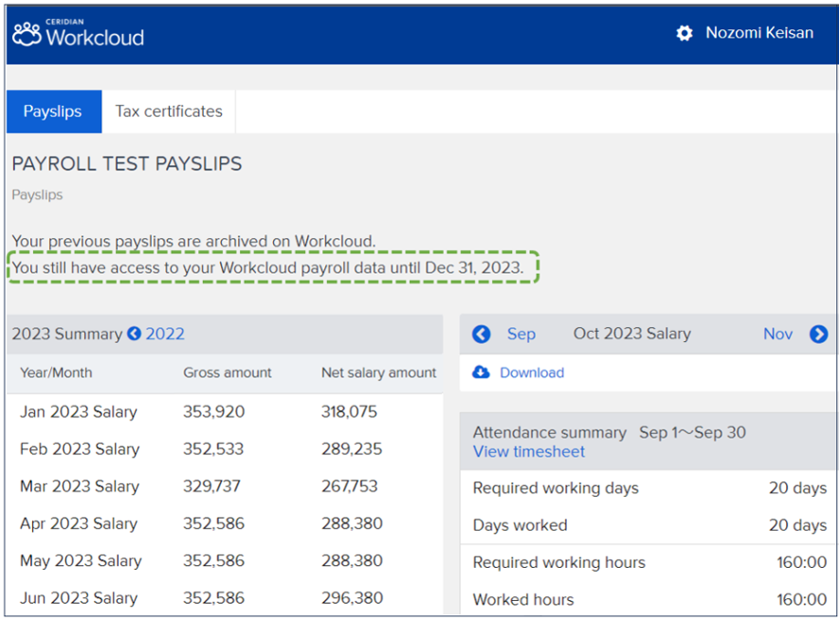Click the left arrow beside 2022
840x619 pixels.
tap(134, 334)
